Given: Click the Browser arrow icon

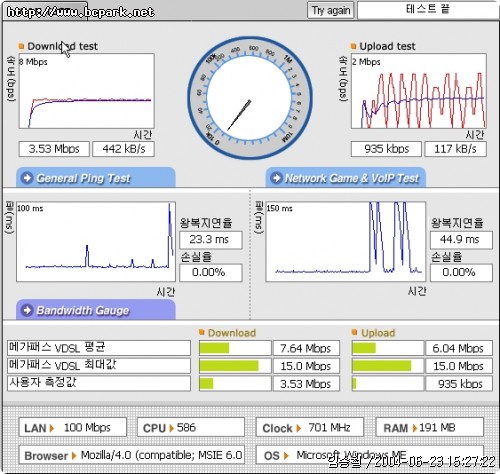Looking at the screenshot, I should click(74, 456).
